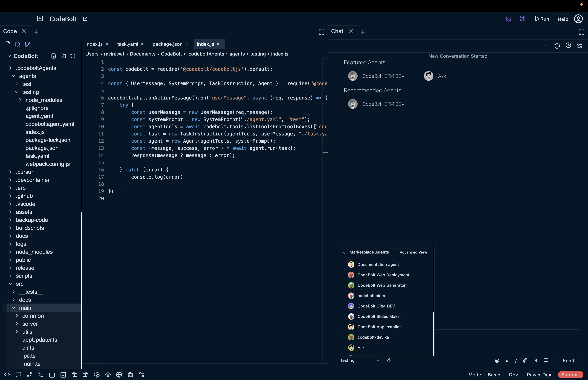588x380 pixels.
Task: Open the git branch icon in bottom bar
Action: point(29,375)
